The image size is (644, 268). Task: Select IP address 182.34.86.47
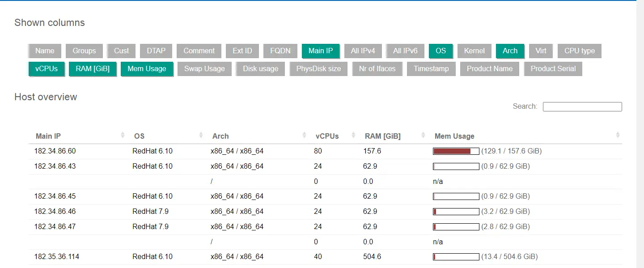[x=55, y=227]
